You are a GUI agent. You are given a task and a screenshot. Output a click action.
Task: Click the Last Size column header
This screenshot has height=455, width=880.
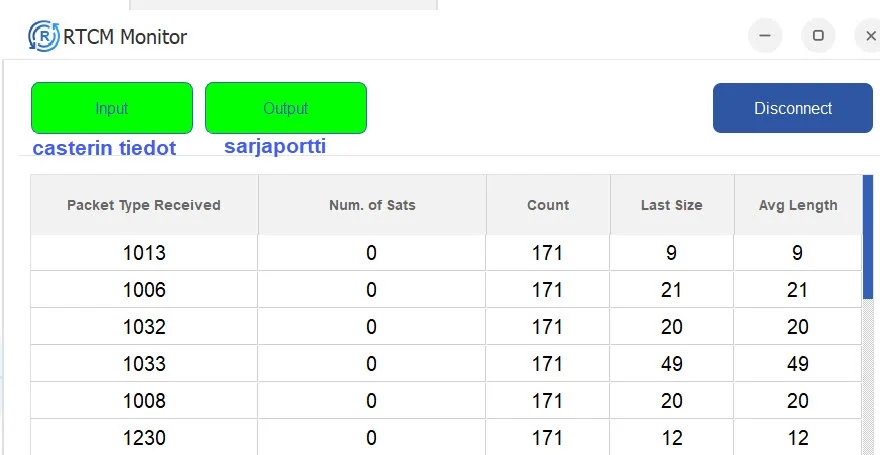(672, 205)
